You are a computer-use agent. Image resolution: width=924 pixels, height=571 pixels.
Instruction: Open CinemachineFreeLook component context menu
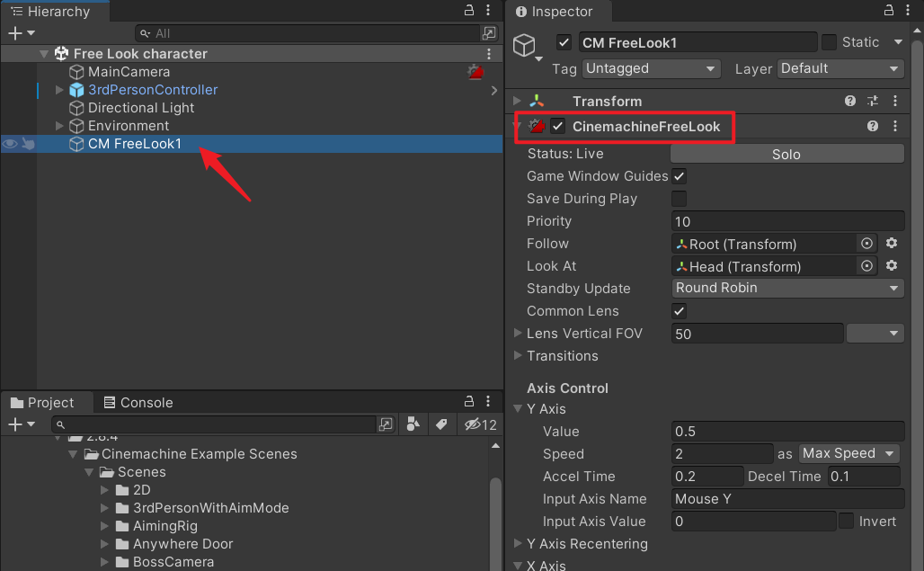(895, 126)
